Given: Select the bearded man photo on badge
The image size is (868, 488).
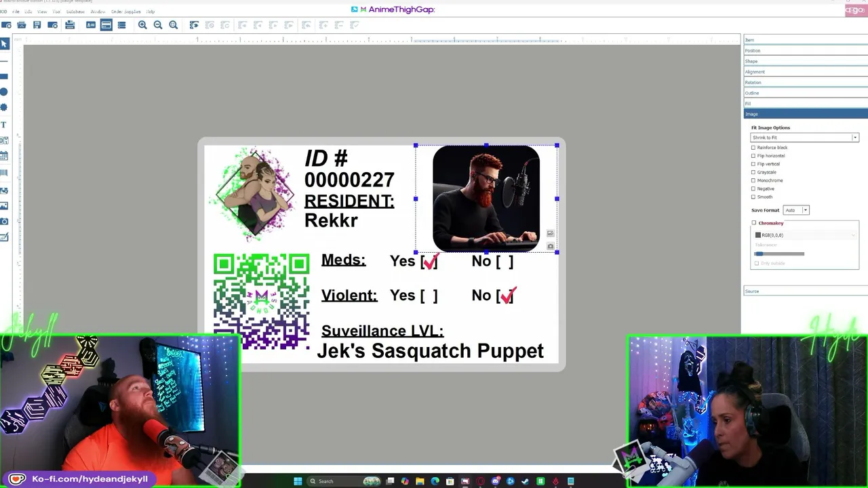Looking at the screenshot, I should [x=486, y=199].
